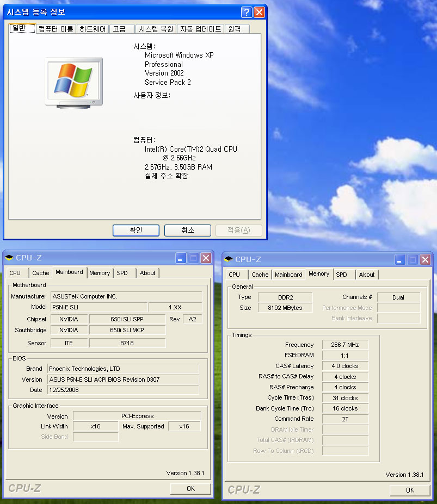437x504 pixels.
Task: Click the FSB:DRAM field 1:1
Action: click(x=345, y=356)
